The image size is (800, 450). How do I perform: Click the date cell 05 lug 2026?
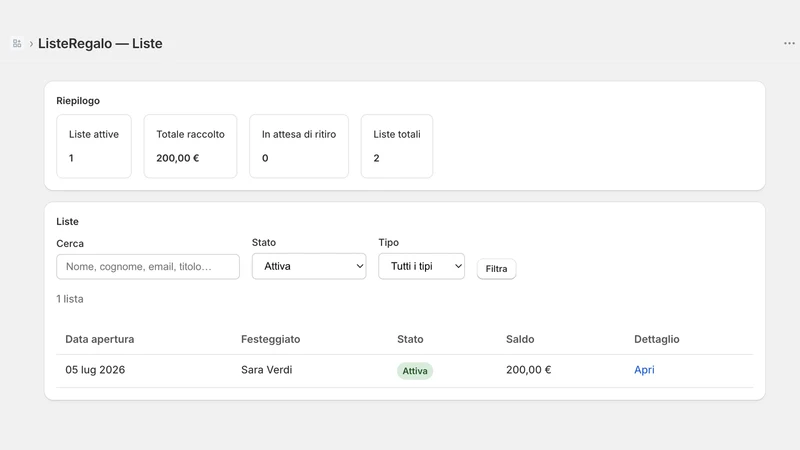coord(95,370)
